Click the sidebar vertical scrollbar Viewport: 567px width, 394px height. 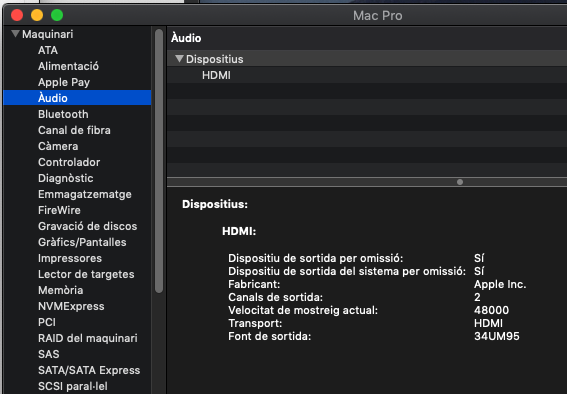coord(159,161)
